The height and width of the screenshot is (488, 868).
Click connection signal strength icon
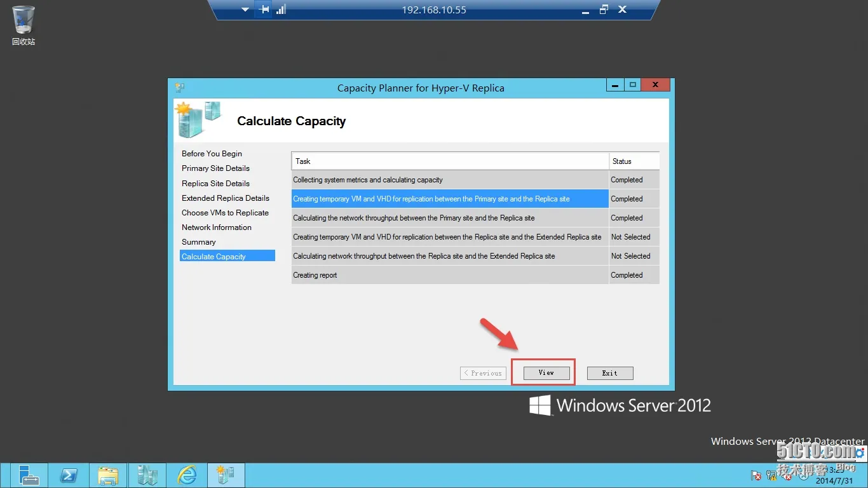pos(281,10)
